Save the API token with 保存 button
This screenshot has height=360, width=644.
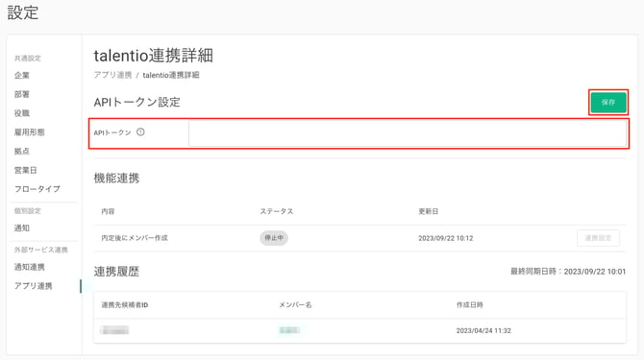(x=608, y=103)
